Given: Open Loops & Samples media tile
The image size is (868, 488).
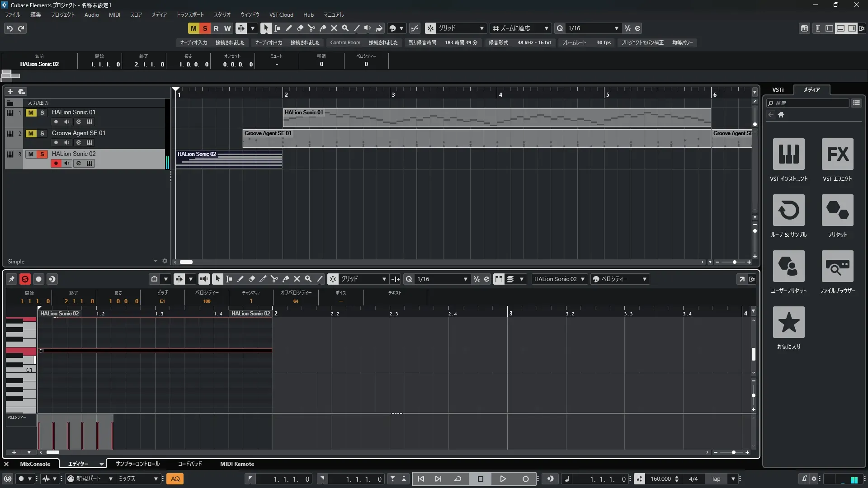Looking at the screenshot, I should 788,210.
